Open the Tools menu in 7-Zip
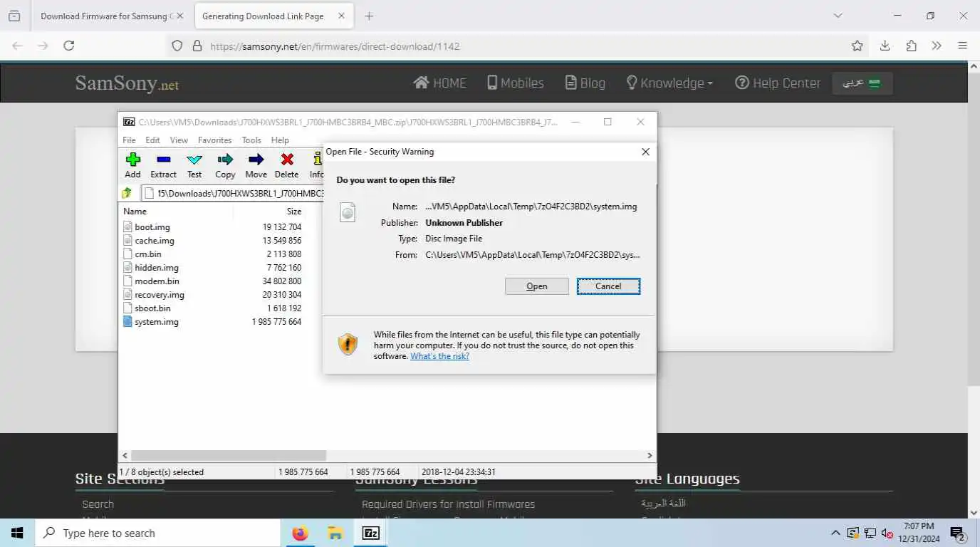 pyautogui.click(x=251, y=140)
